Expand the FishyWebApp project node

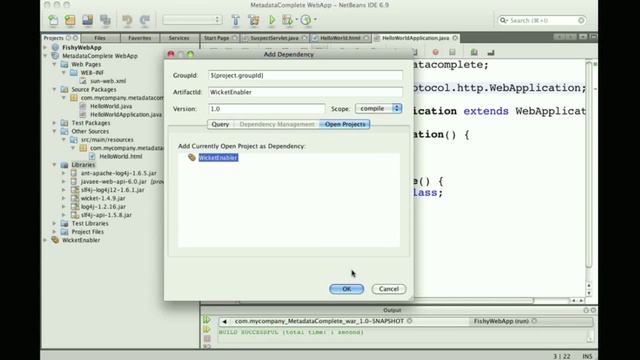[45, 47]
